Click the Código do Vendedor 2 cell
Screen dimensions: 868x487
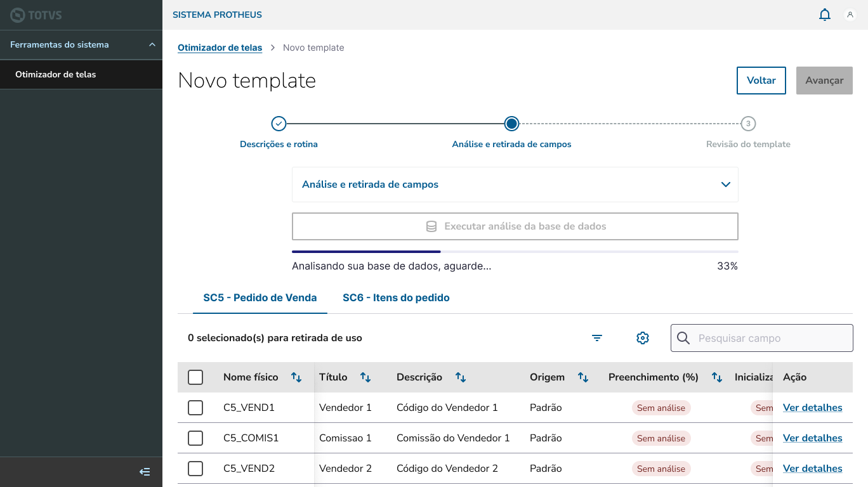tap(447, 469)
